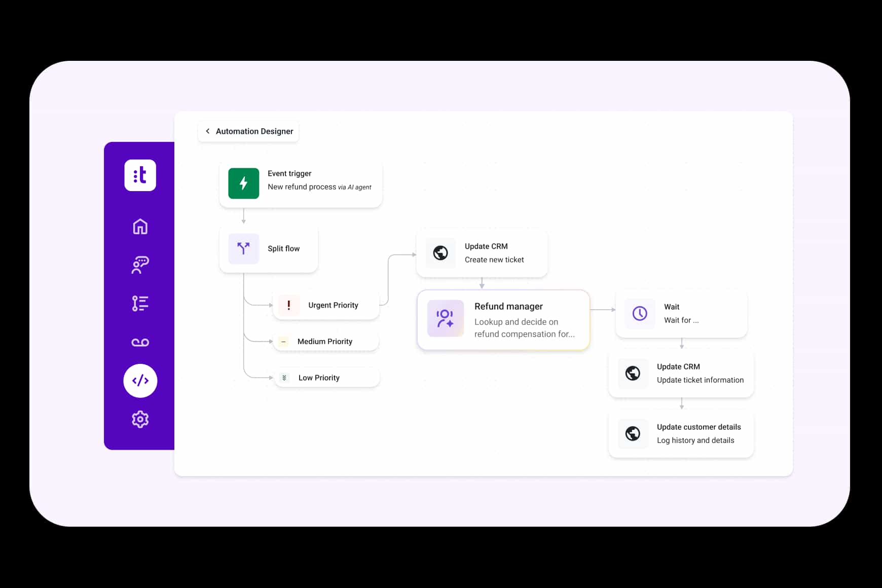Open the home icon in the sidebar
This screenshot has height=588, width=882.
tap(140, 227)
